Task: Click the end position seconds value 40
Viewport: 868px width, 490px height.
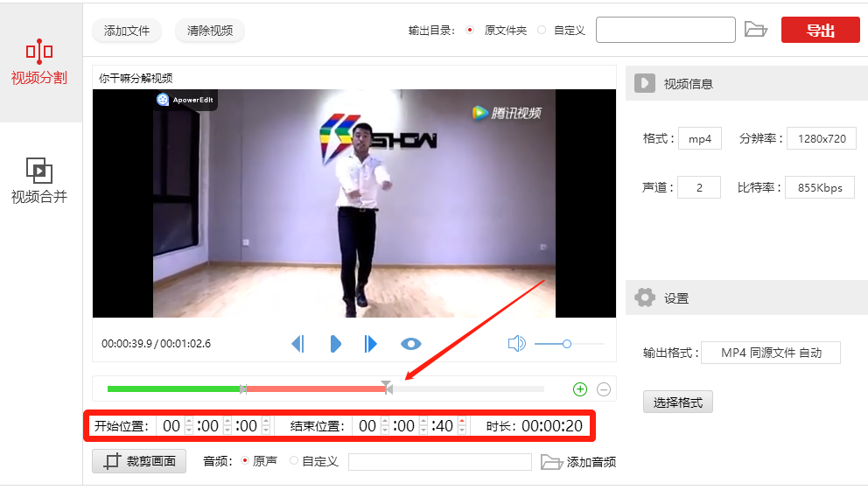Action: (444, 426)
